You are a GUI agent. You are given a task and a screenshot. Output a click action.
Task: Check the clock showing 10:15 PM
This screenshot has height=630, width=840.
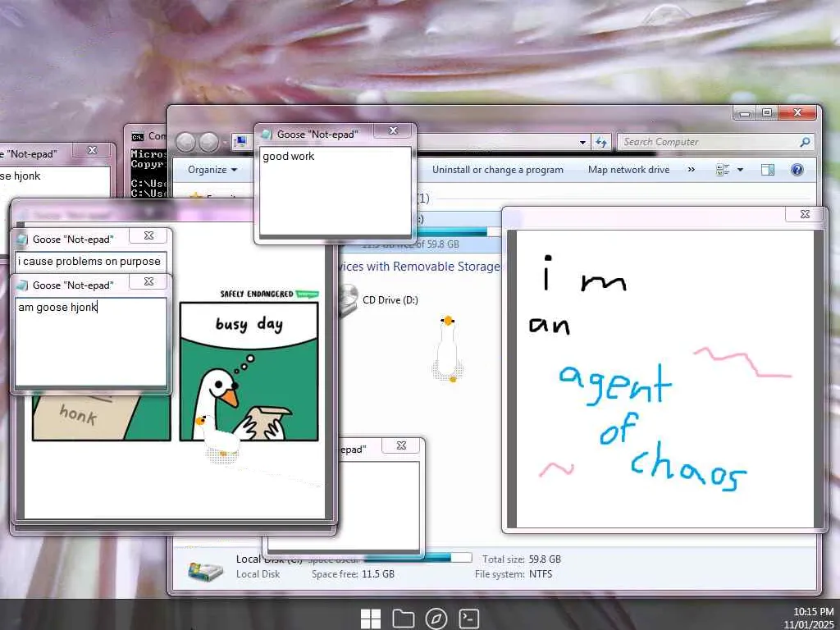tap(813, 612)
